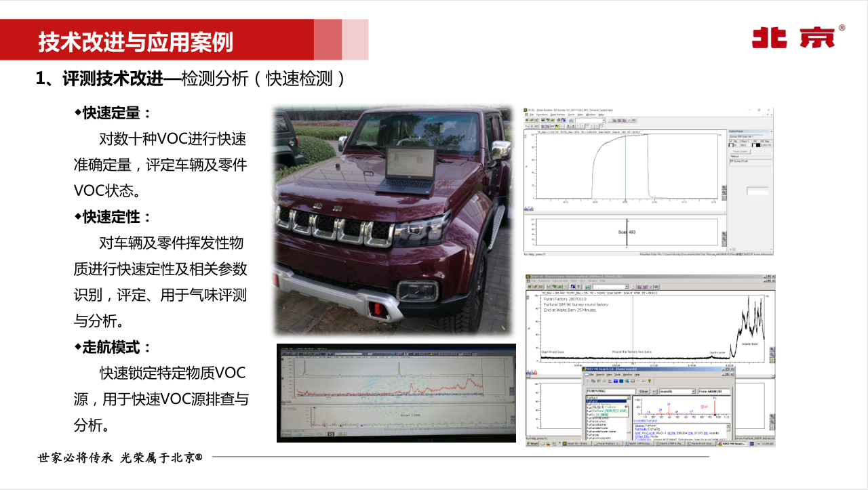Click the From MAINLIB field in NIST search
Screen dimensions: 868x490
tap(713, 392)
